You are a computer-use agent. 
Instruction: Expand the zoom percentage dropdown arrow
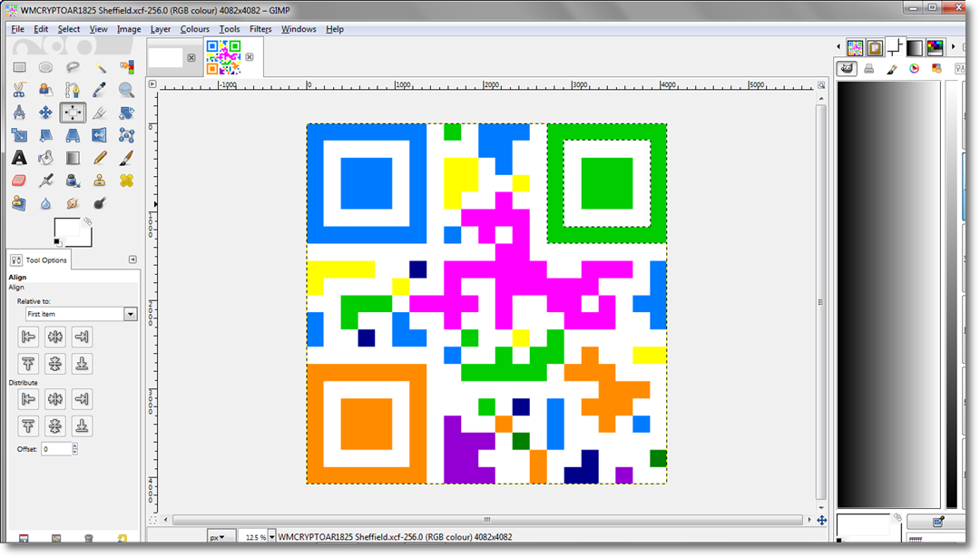pyautogui.click(x=272, y=537)
